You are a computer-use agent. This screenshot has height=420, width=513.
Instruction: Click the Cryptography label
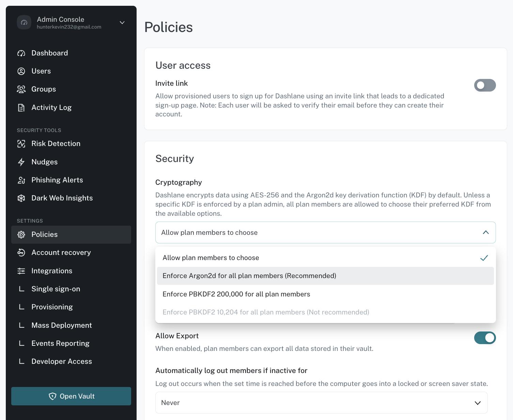pos(178,182)
